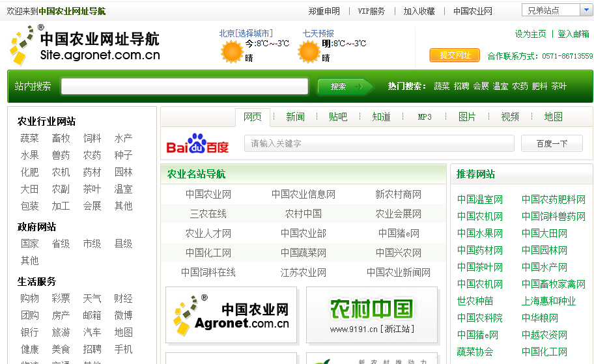
Task: Click 设为主页 link
Action: (x=530, y=34)
